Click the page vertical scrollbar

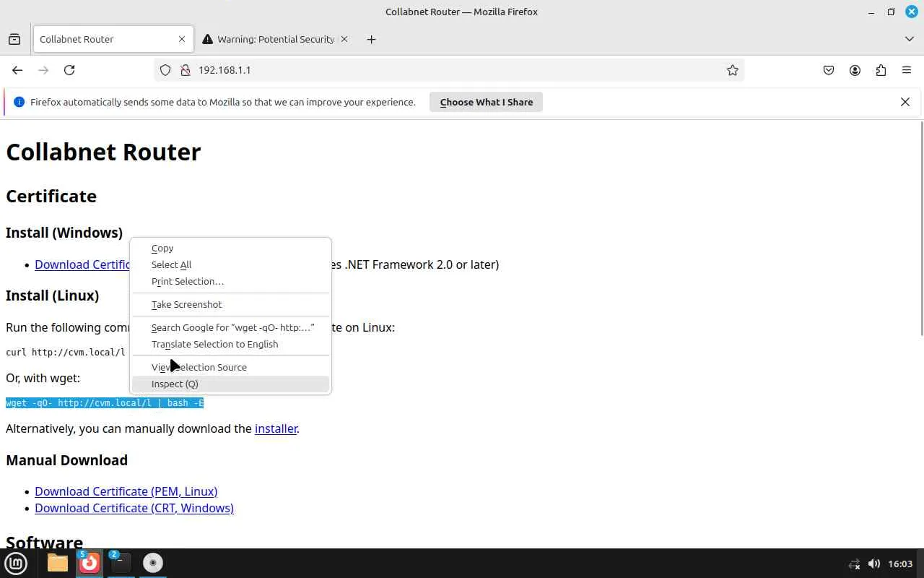[x=921, y=229]
